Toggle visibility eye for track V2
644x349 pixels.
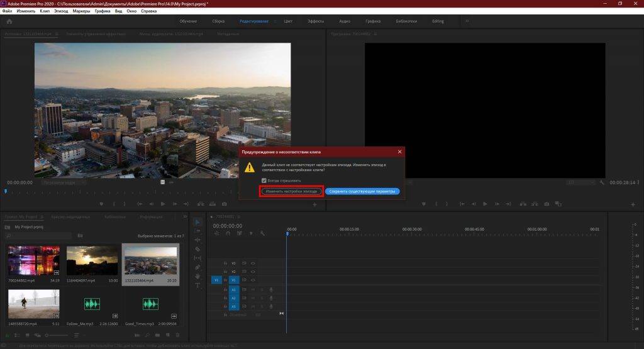click(x=253, y=272)
